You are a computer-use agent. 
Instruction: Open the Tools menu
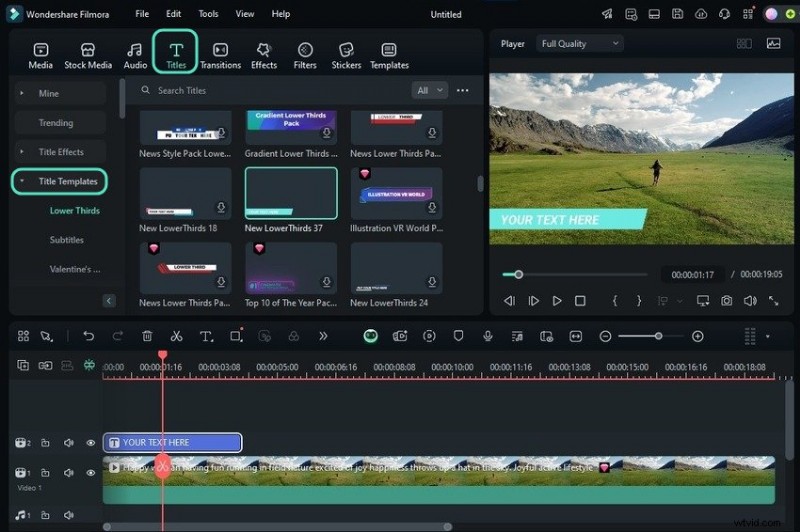(x=208, y=14)
